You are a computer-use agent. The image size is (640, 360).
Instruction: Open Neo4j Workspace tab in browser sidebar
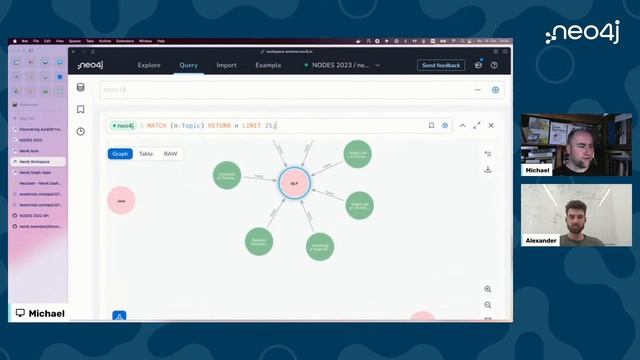[x=38, y=162]
